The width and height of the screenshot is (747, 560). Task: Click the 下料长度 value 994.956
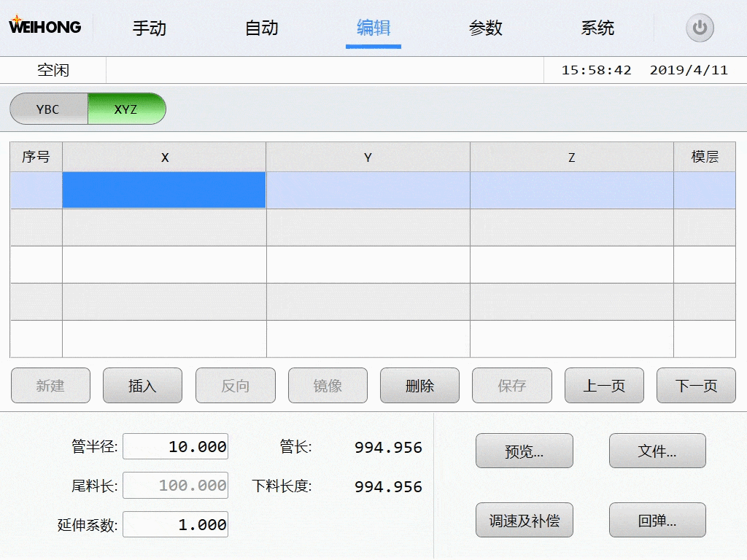click(x=388, y=486)
